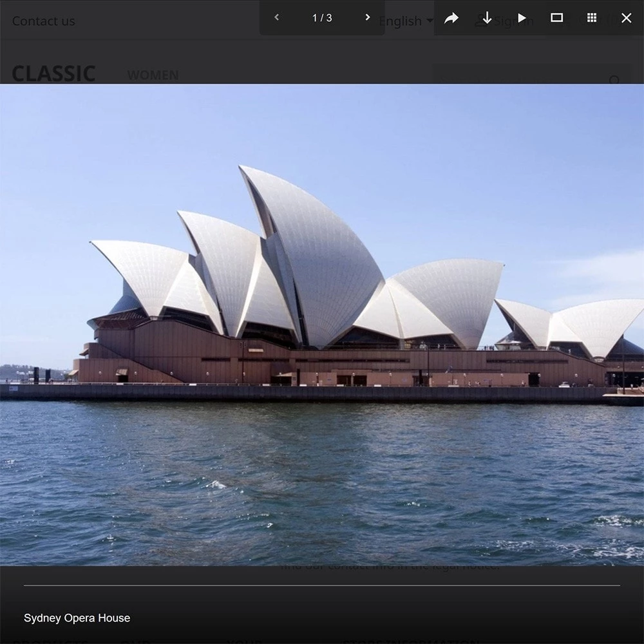Close the lightbox gallery
This screenshot has height=644, width=644.
coord(627,17)
